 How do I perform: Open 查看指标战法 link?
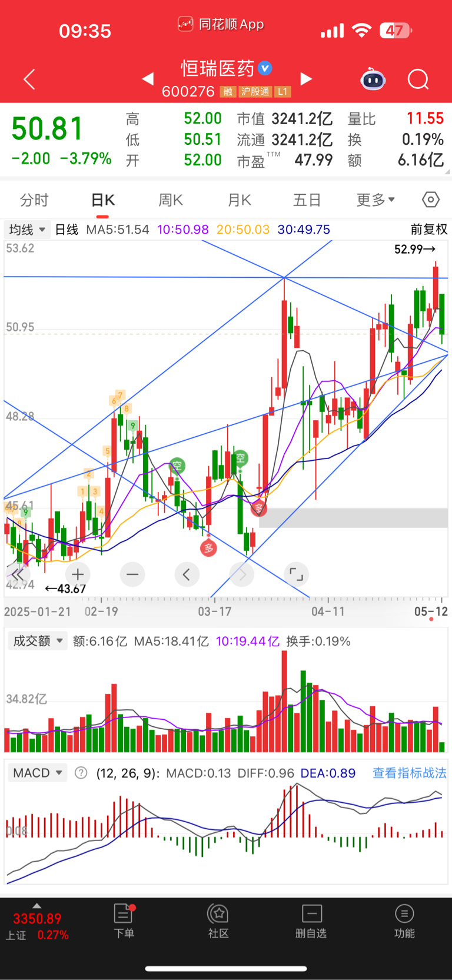409,773
